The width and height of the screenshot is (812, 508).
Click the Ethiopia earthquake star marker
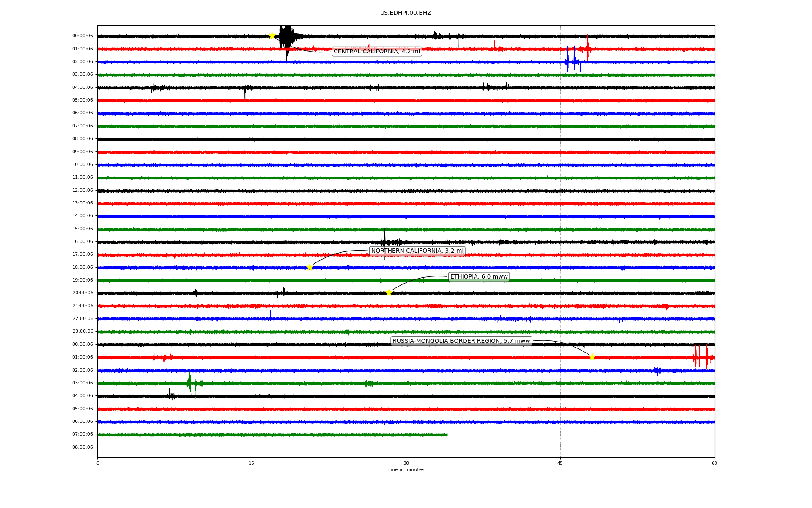389,293
